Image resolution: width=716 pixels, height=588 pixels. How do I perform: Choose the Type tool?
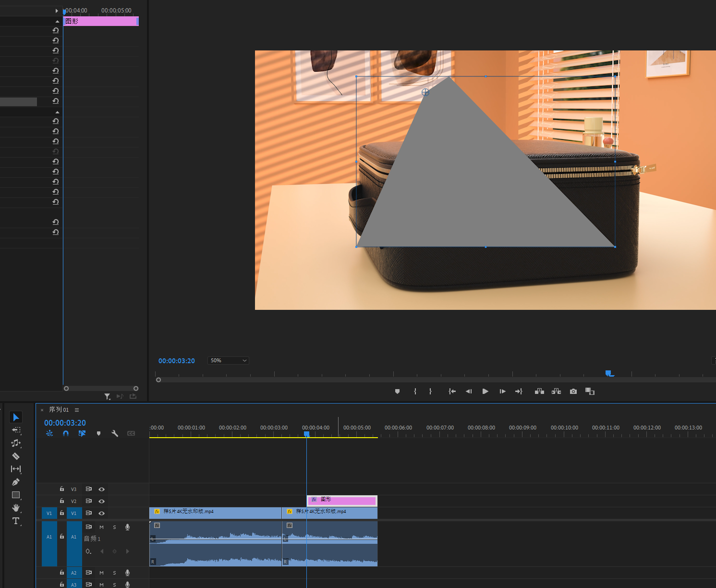click(x=16, y=521)
